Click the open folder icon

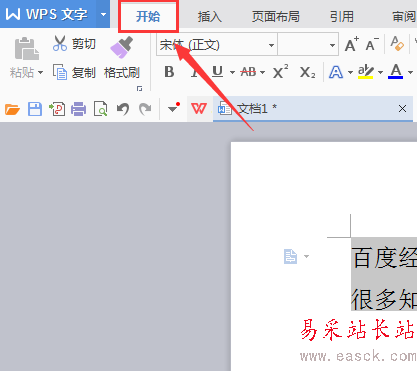pyautogui.click(x=12, y=109)
